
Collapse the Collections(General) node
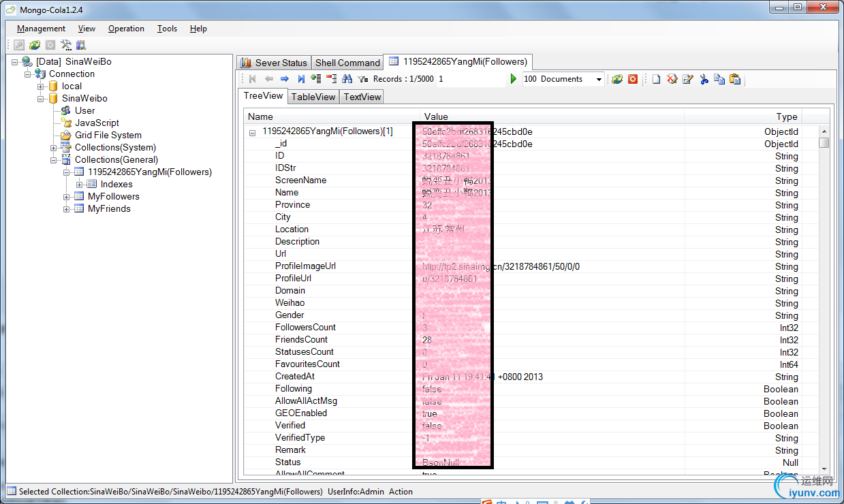[54, 160]
